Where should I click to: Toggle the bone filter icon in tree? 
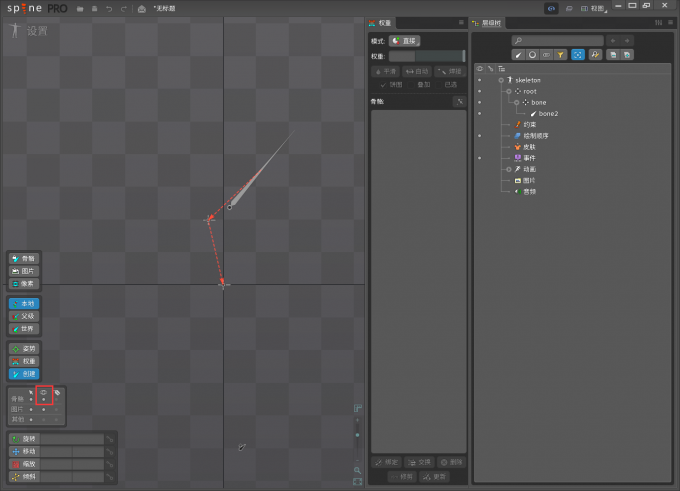518,55
